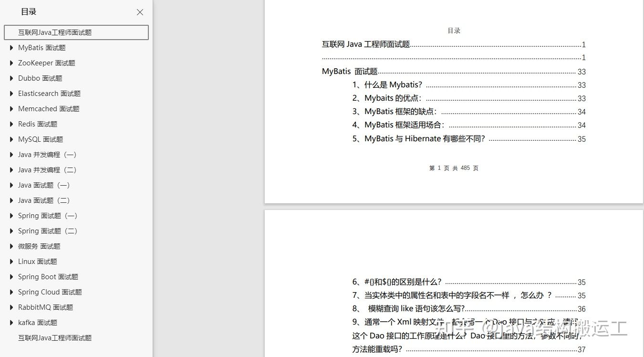Screen dimensions: 644x357
Task: Open MyBatis 面试题 bookmark label
Action: point(42,48)
